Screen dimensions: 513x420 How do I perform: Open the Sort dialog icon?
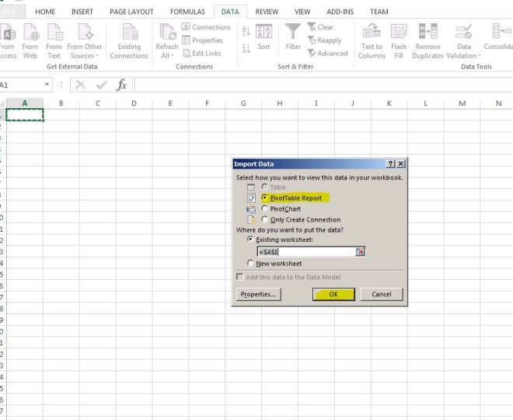[x=263, y=32]
